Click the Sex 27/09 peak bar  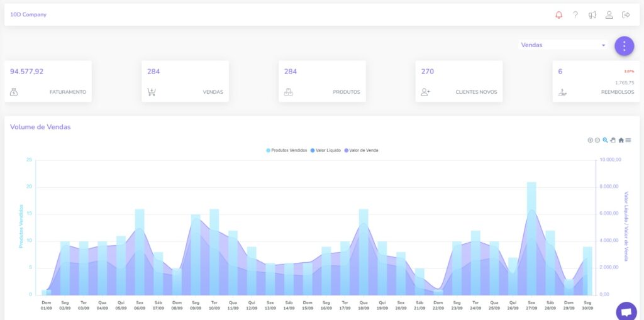click(x=531, y=239)
